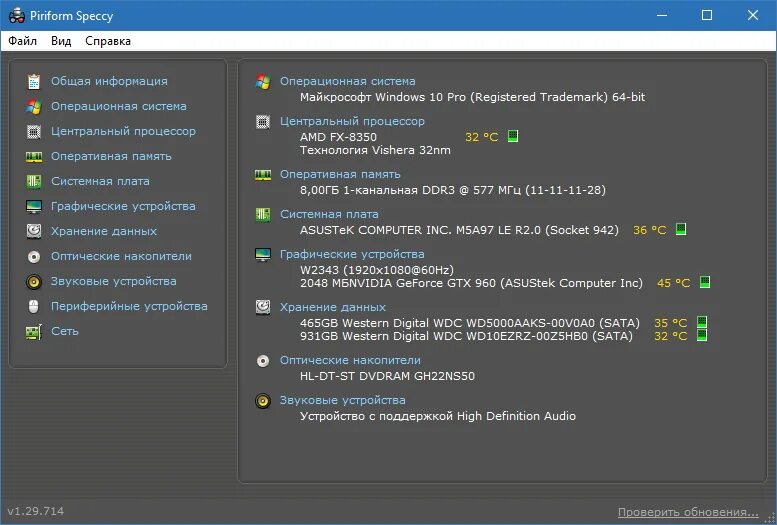Open the Хранение данных sidebar section
This screenshot has height=525, width=777.
104,231
